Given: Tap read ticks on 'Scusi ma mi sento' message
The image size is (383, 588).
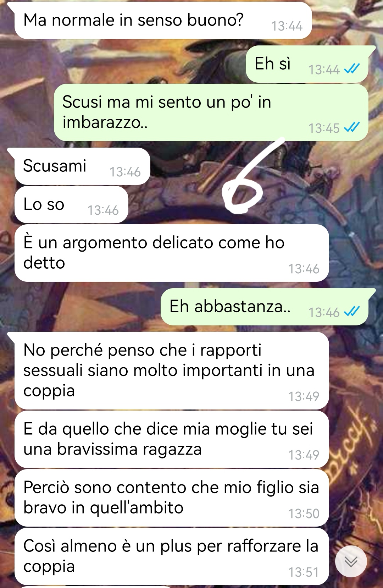Looking at the screenshot, I should coord(352,127).
